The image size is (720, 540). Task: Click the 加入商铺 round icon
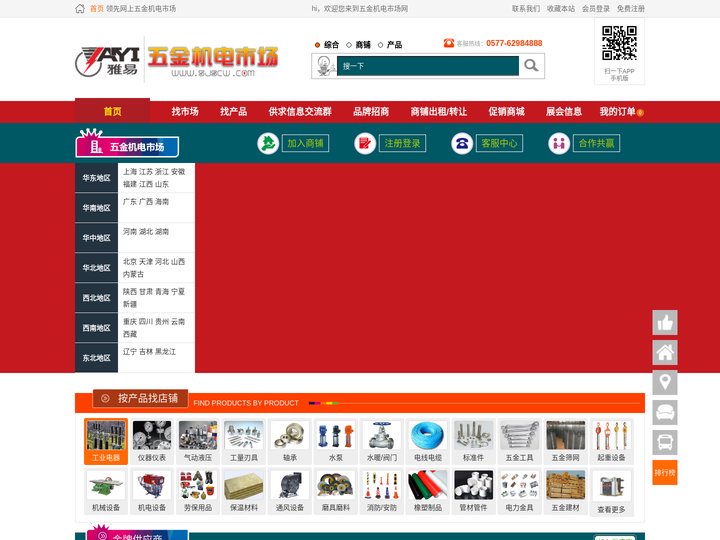(x=268, y=143)
